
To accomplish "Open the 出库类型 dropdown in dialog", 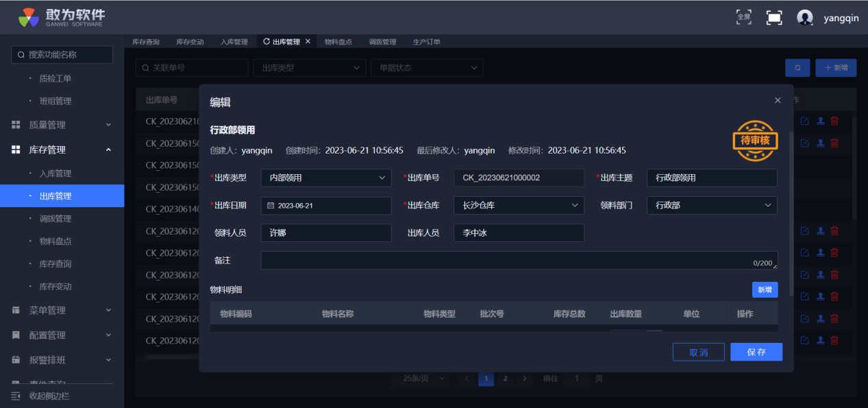I will click(x=326, y=178).
